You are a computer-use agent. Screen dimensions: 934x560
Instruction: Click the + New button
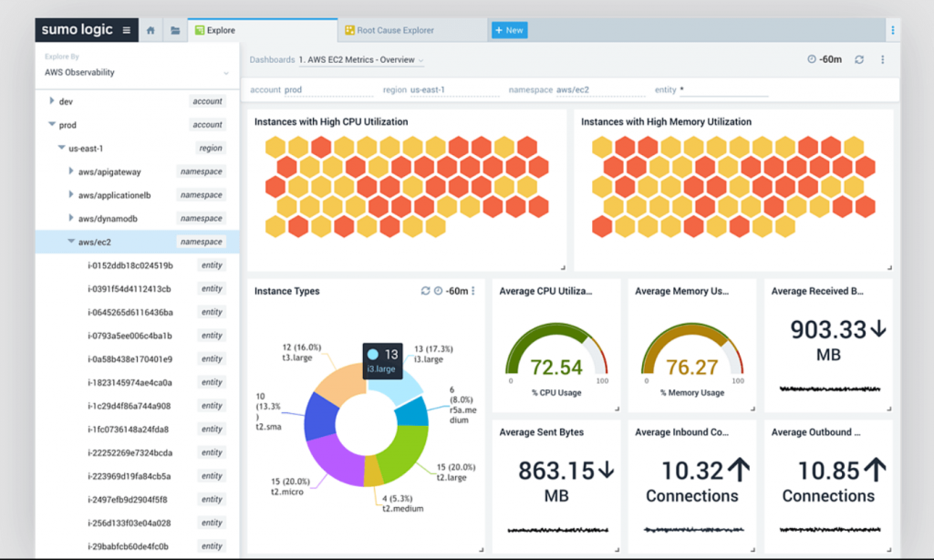509,29
